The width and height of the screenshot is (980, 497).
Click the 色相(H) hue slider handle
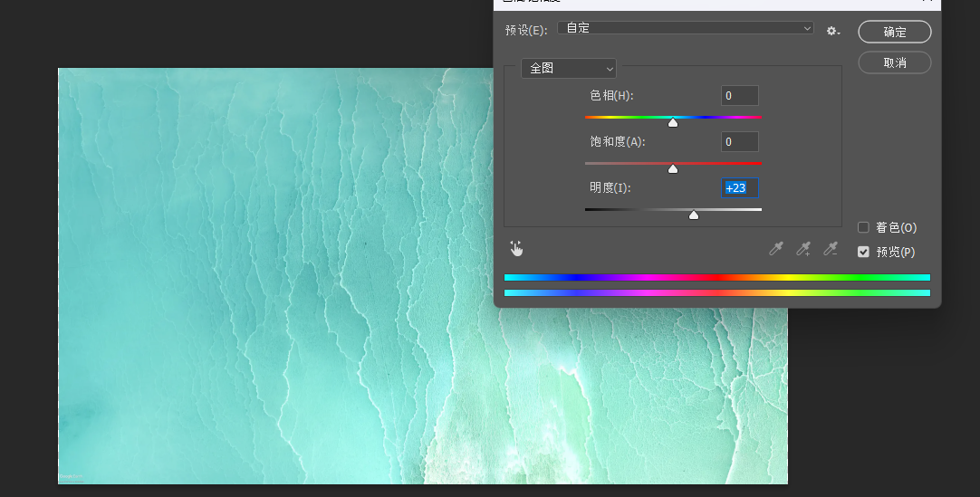672,122
